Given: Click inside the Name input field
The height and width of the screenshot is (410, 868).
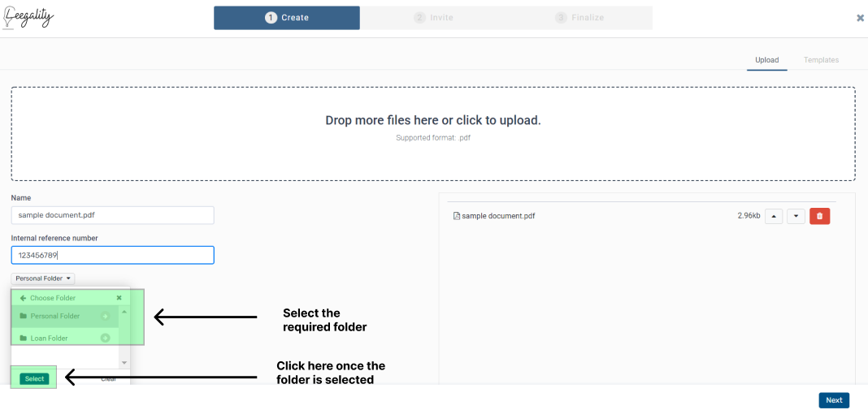Looking at the screenshot, I should point(112,215).
